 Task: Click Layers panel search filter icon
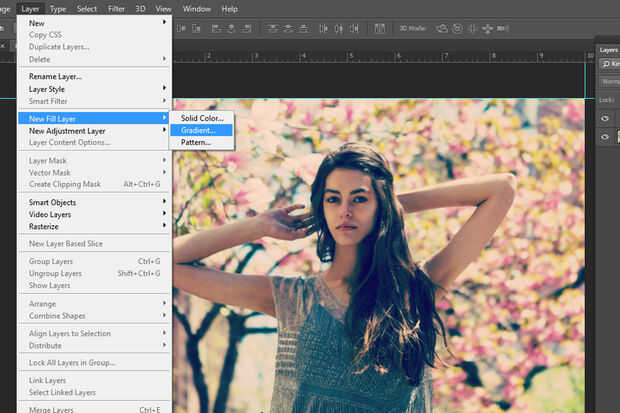(x=606, y=64)
